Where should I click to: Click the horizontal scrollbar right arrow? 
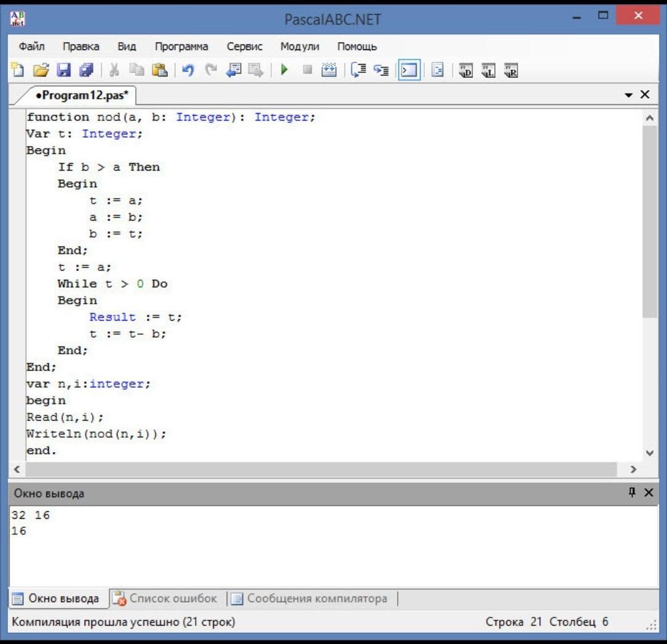click(x=633, y=470)
